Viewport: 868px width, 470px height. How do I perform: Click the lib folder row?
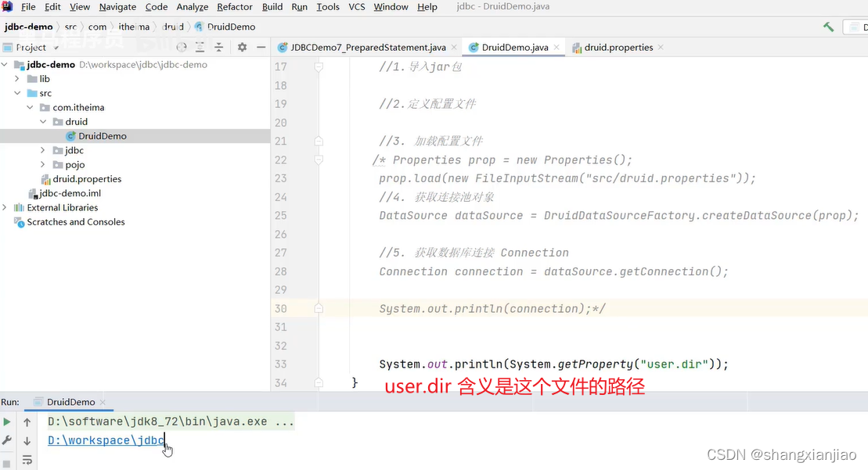pyautogui.click(x=135, y=78)
